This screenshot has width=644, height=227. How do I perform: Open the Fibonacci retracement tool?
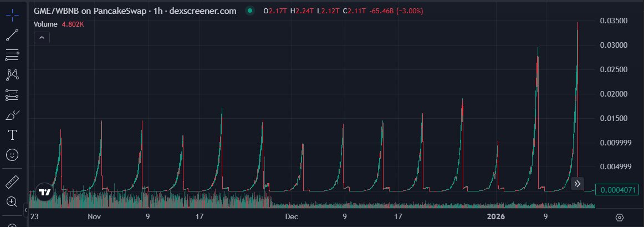[12, 55]
